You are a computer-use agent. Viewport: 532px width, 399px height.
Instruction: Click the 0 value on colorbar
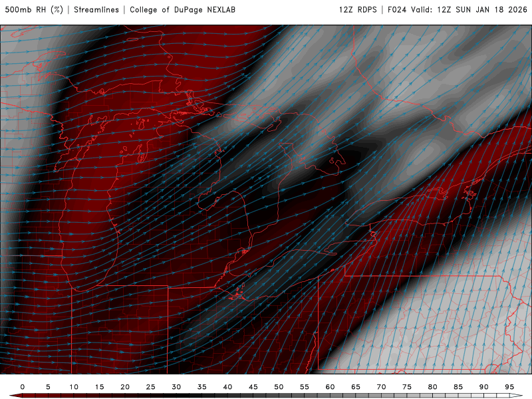23,387
